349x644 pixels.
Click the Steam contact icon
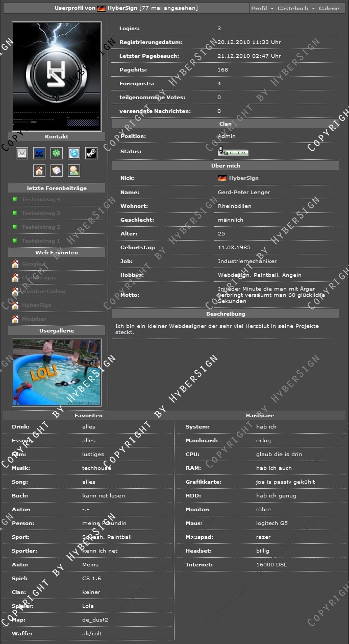click(91, 153)
